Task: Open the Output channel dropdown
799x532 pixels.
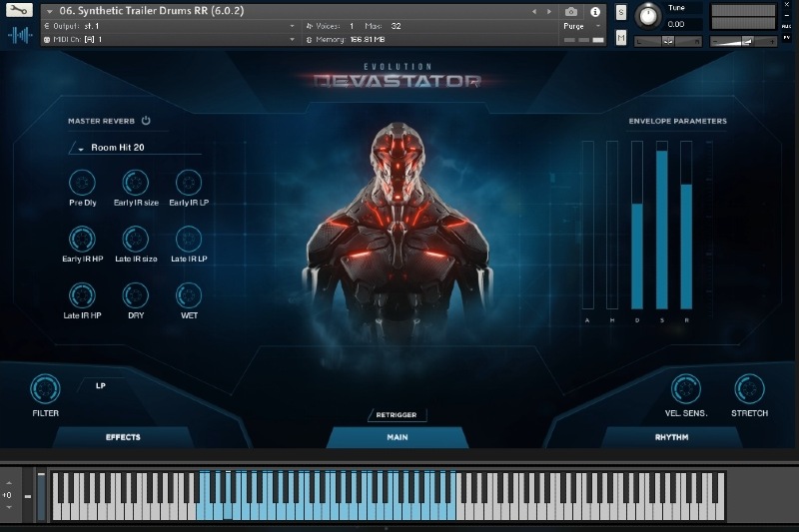Action: [x=170, y=26]
